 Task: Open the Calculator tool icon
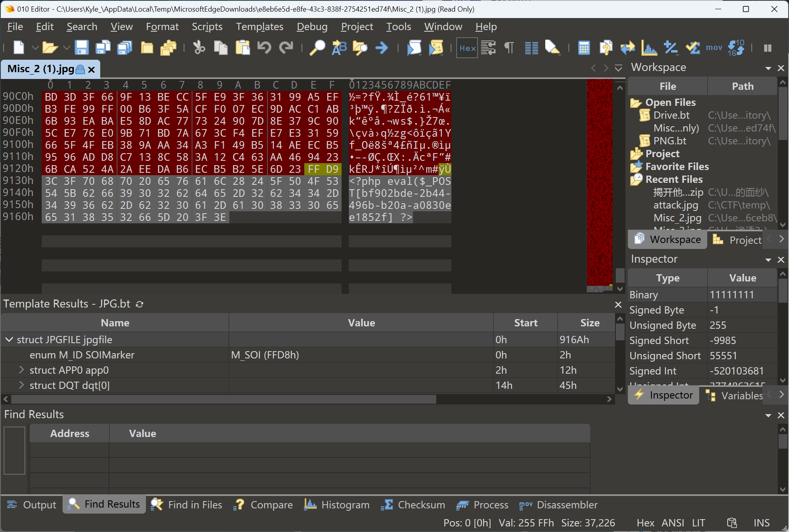click(x=584, y=48)
